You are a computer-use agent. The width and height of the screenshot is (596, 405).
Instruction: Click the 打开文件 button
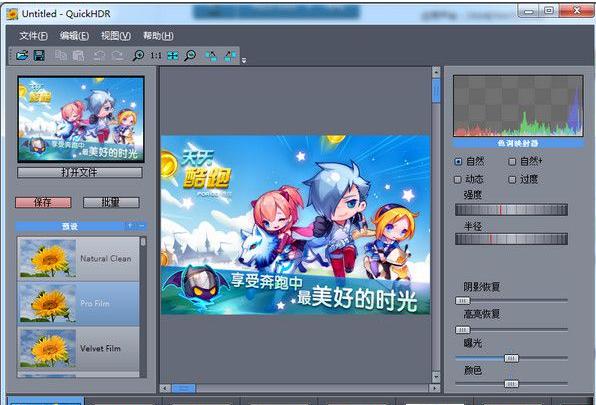click(x=80, y=172)
